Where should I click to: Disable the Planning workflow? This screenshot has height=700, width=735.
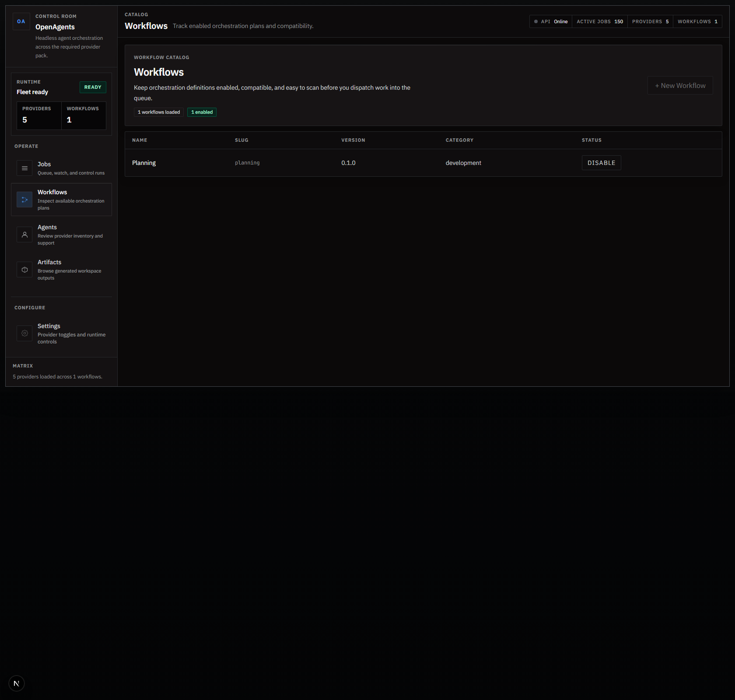point(601,163)
